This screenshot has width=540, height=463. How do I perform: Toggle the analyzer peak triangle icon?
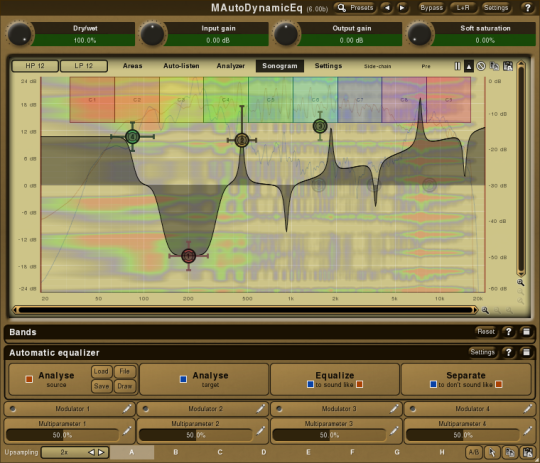tap(469, 66)
